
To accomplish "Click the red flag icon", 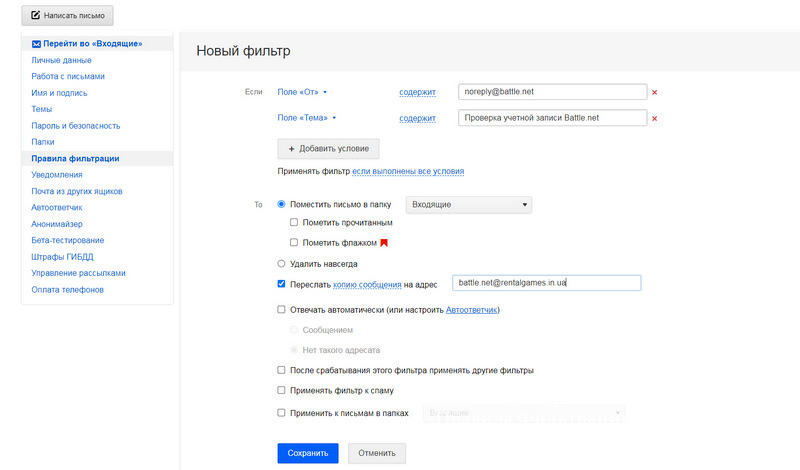I will 383,243.
